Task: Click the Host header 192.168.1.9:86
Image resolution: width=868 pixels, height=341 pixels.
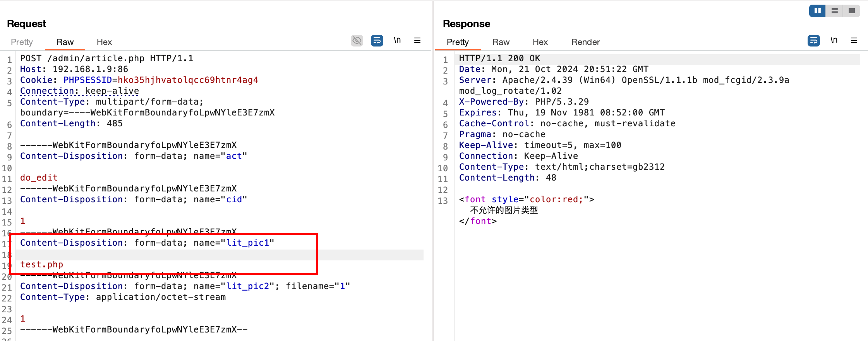Action: coord(74,69)
